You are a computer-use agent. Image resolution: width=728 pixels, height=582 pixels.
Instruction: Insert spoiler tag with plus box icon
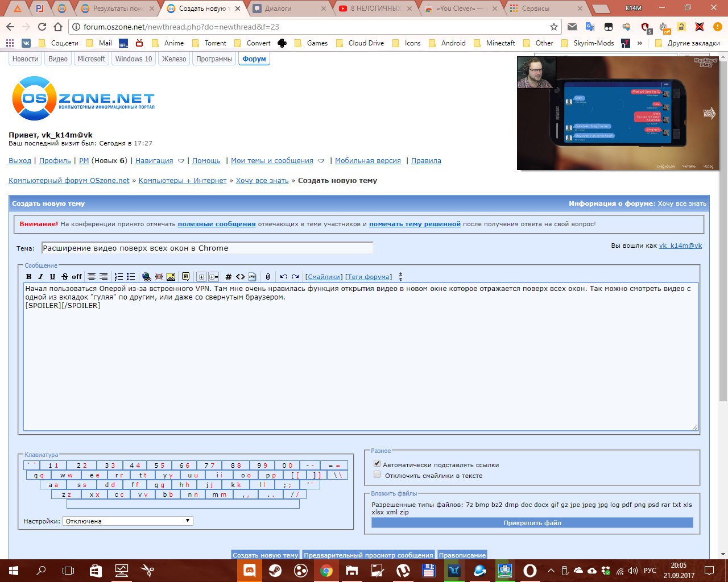point(201,277)
